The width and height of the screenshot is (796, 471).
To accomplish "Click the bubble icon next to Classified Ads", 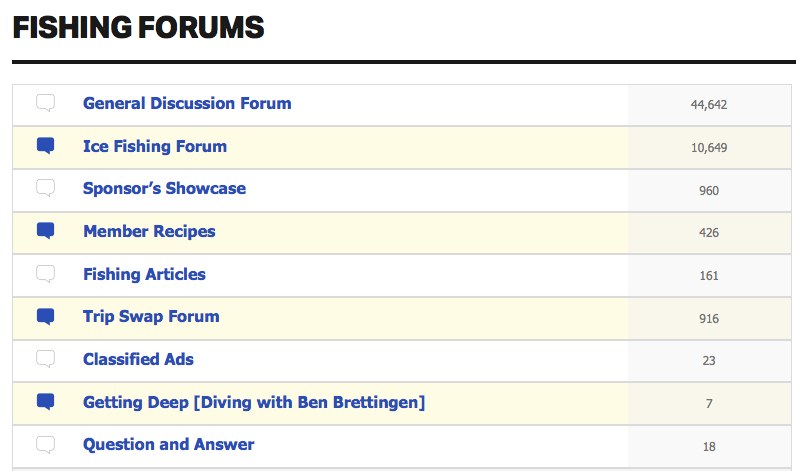I will click(x=45, y=359).
